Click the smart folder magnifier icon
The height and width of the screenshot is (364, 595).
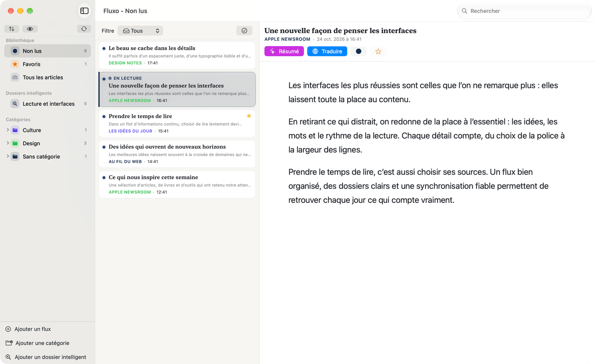(x=15, y=104)
